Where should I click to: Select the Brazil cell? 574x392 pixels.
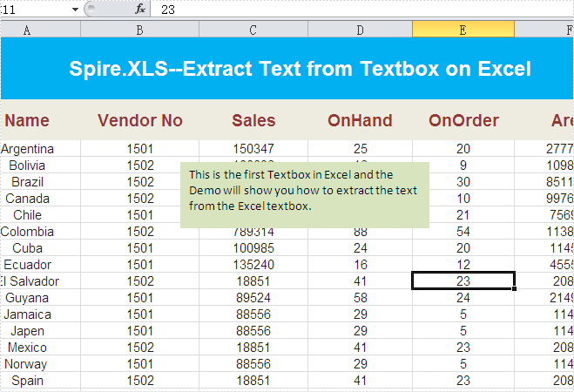[x=41, y=181]
